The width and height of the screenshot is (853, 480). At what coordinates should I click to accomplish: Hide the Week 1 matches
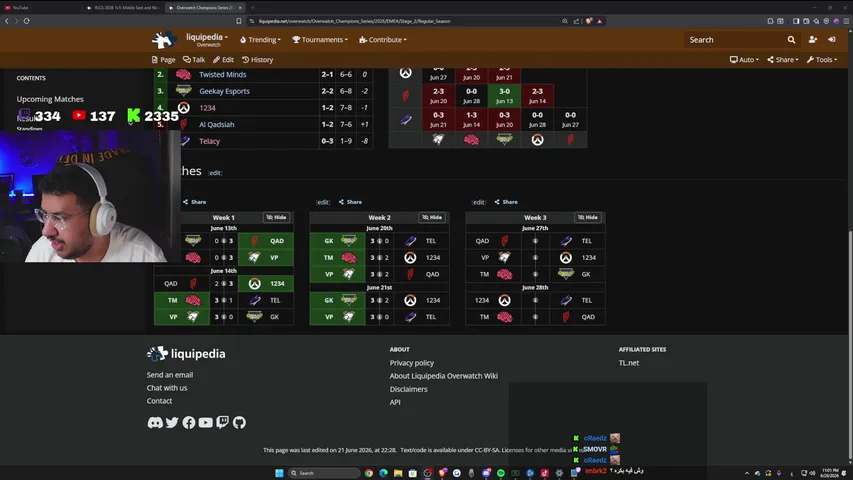(276, 217)
